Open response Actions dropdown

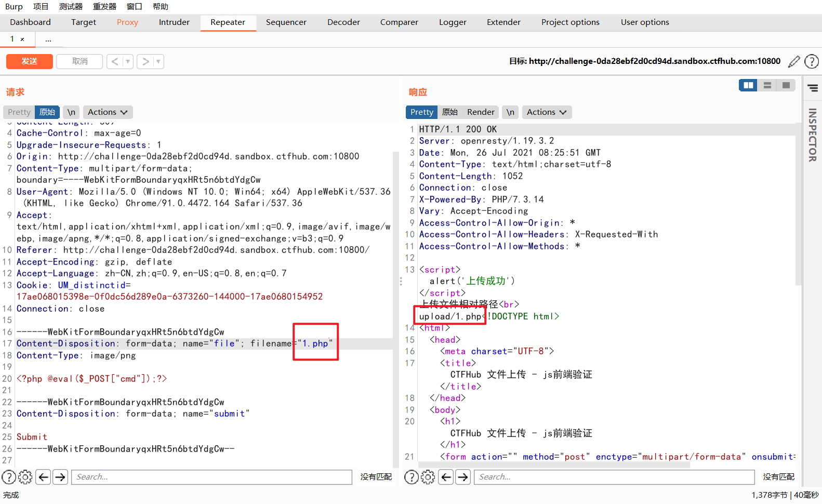[547, 112]
